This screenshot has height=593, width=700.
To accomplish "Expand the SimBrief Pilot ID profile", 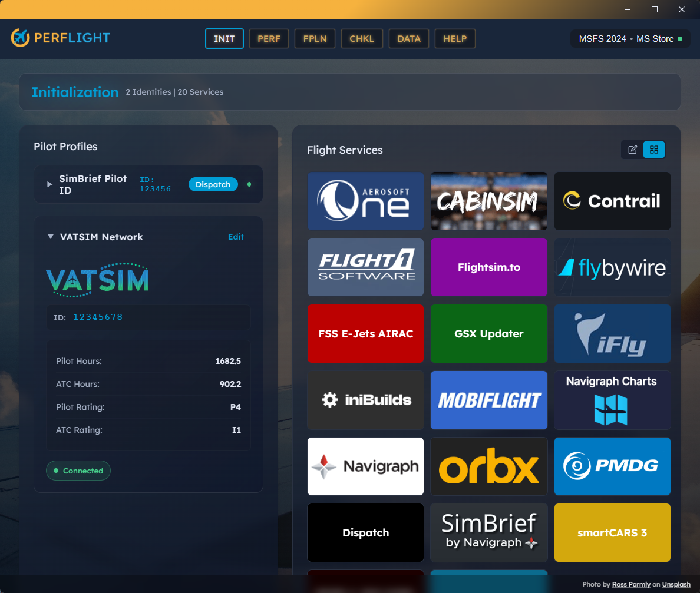I will [49, 184].
